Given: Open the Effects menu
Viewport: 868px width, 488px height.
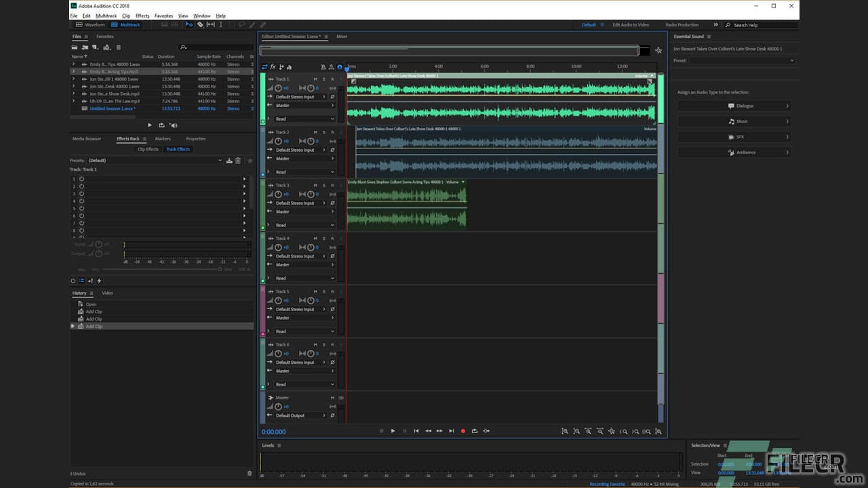Looking at the screenshot, I should click(142, 16).
